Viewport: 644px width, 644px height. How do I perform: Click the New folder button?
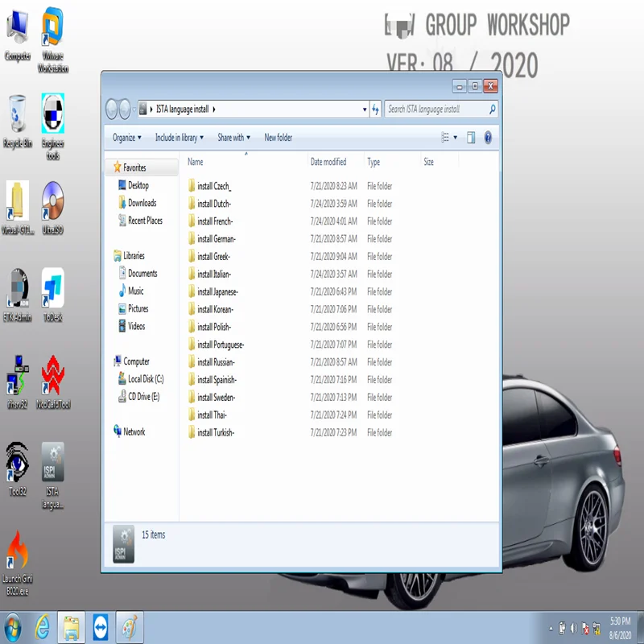coord(279,138)
